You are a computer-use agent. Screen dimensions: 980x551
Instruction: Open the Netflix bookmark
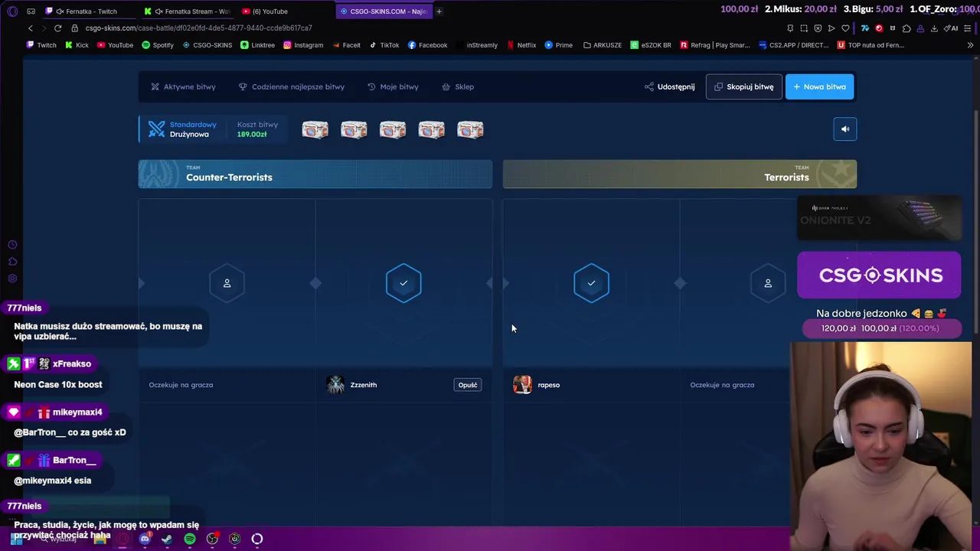521,45
